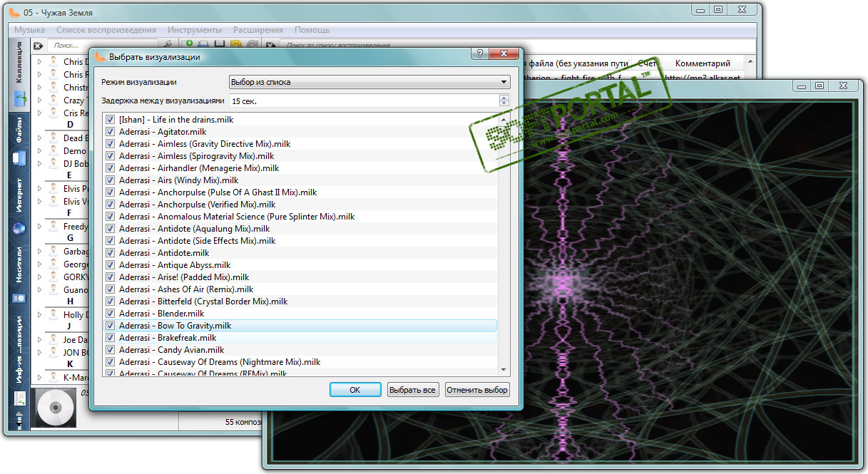
Task: Select 'Aderrasi - Ashes Of Air (Remix).milk' row
Action: (300, 289)
